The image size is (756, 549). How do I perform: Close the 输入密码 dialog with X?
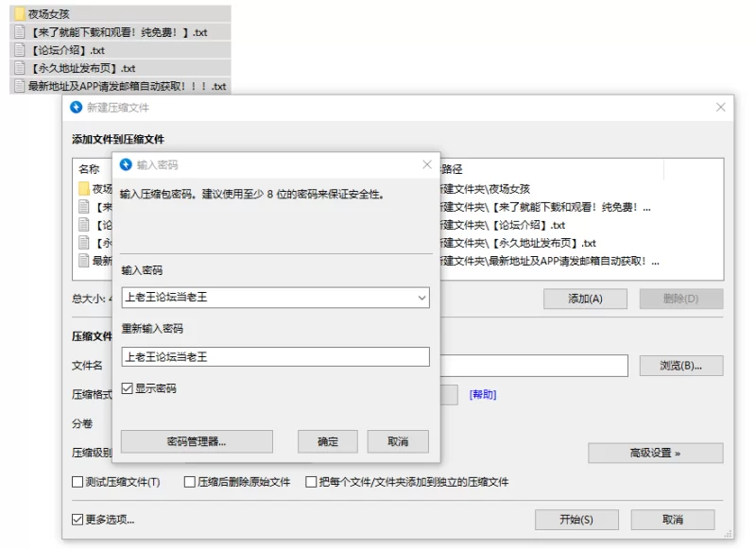(427, 164)
